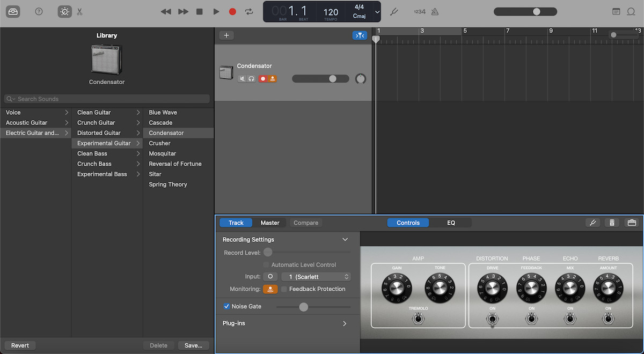Toggle input monitoring on Condensator track
The width and height of the screenshot is (644, 354).
[x=273, y=79]
